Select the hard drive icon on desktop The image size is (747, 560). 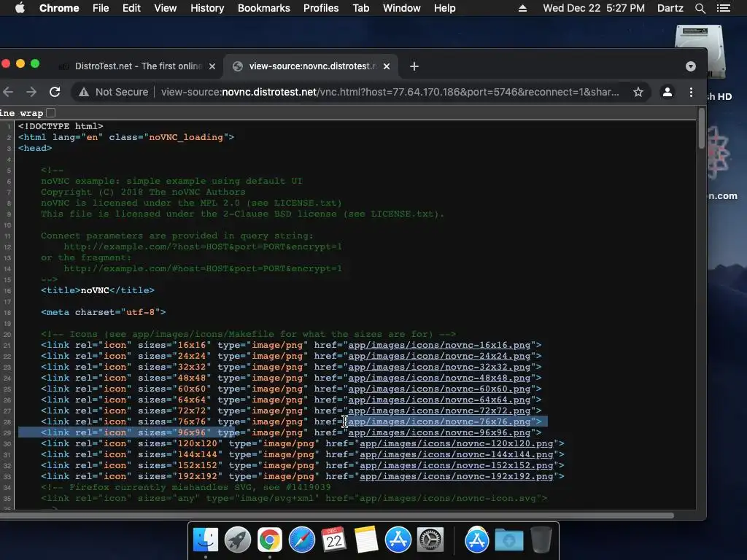700,51
